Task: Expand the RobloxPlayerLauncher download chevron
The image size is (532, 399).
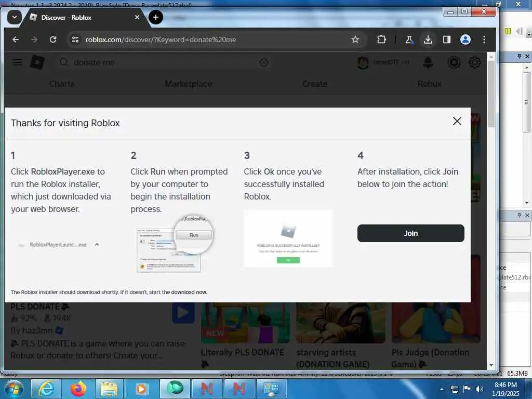Action: [97, 244]
